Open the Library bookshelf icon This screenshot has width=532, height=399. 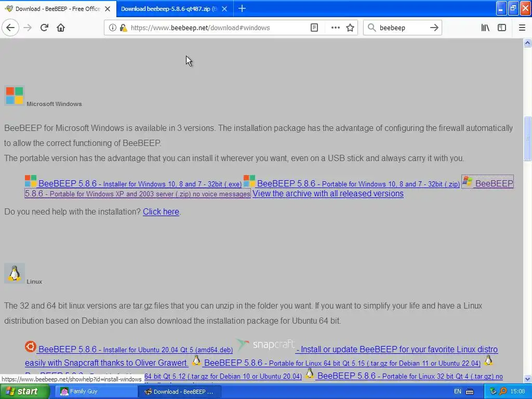(485, 28)
